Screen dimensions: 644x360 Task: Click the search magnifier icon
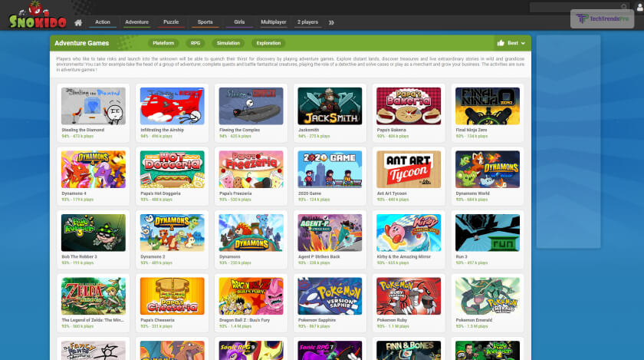pyautogui.click(x=624, y=7)
